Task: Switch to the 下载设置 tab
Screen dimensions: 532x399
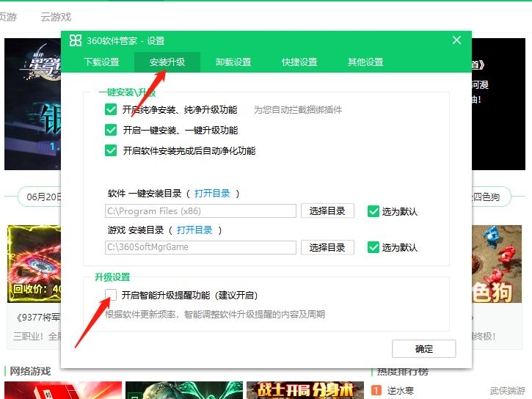Action: pos(101,62)
